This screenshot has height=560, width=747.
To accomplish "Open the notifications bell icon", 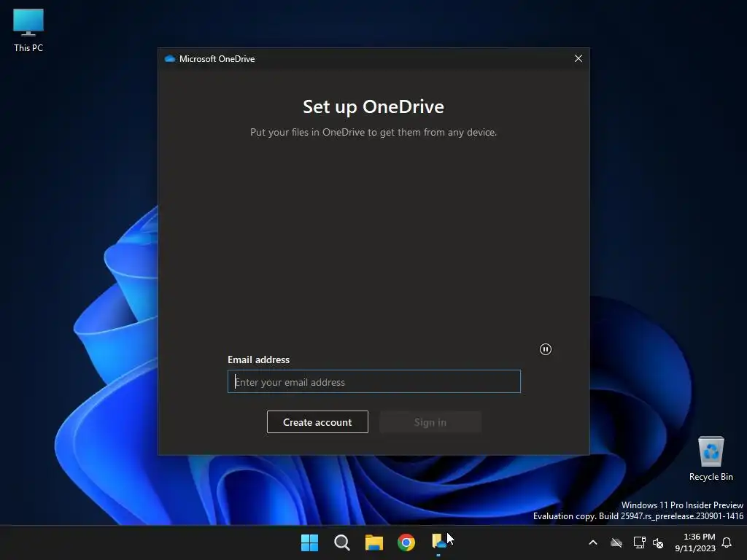I will pos(727,542).
